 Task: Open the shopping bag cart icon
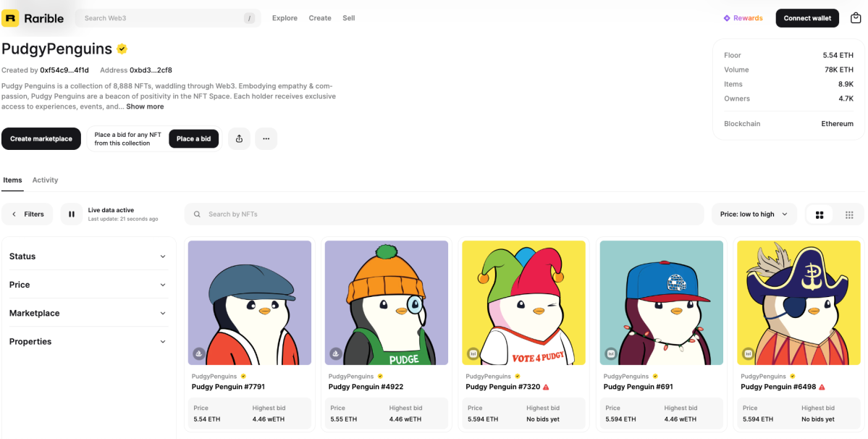tap(855, 18)
